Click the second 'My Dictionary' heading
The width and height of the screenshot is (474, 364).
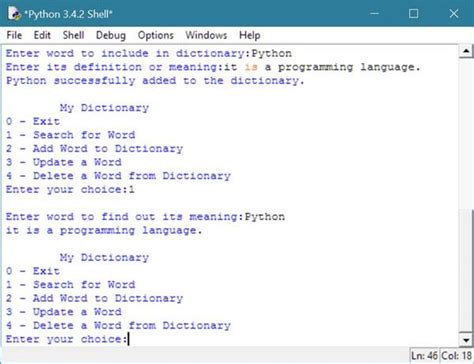(104, 258)
